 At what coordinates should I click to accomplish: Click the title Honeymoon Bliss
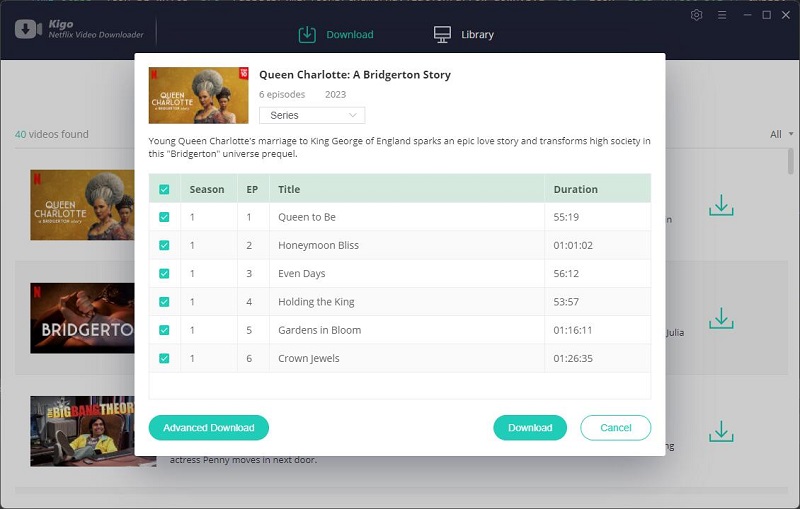[318, 245]
